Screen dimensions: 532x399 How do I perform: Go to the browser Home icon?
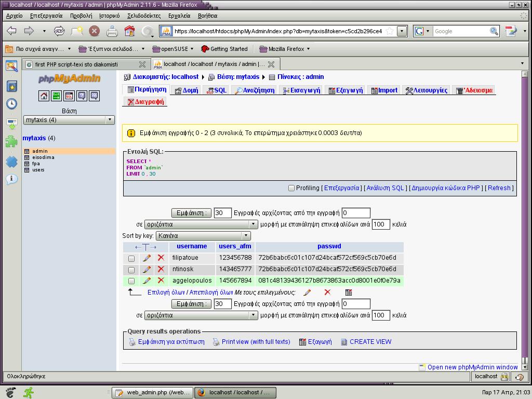point(129,31)
